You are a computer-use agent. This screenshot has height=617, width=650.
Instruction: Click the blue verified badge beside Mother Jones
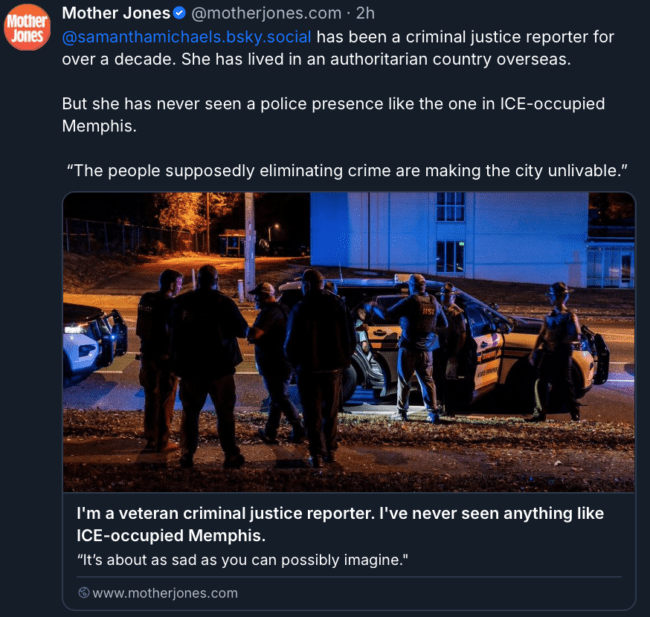click(179, 13)
